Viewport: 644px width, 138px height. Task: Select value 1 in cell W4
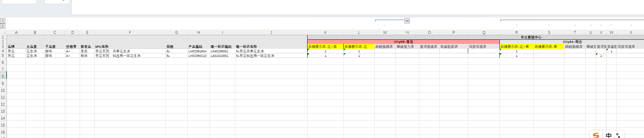coord(611,51)
